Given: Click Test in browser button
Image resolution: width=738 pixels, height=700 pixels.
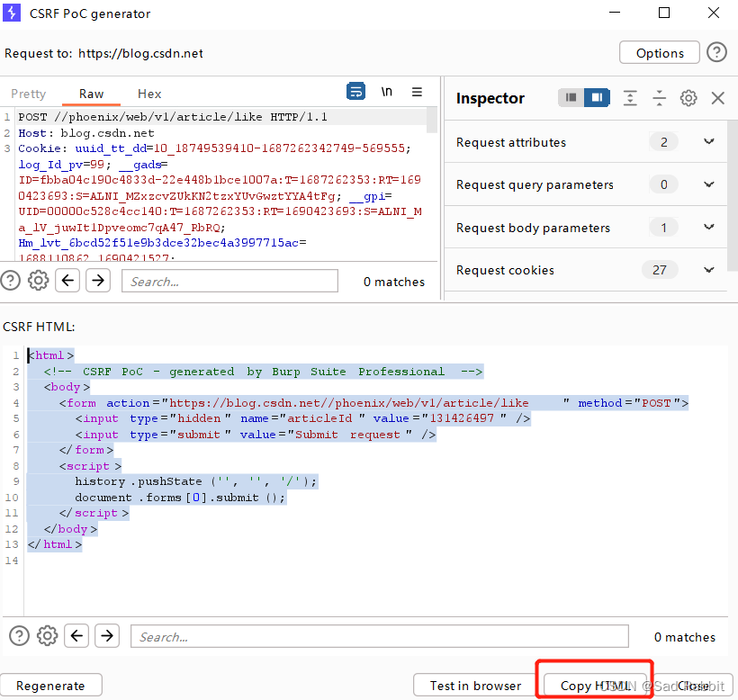Looking at the screenshot, I should [475, 686].
